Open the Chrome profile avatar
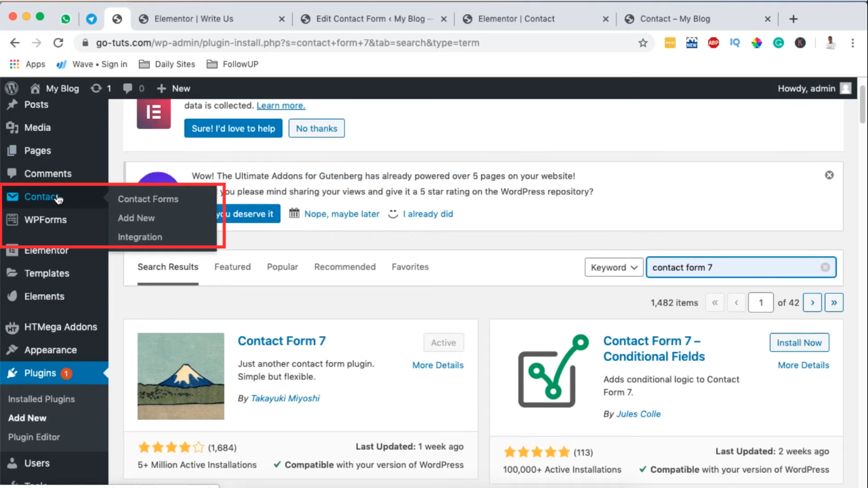 (831, 43)
